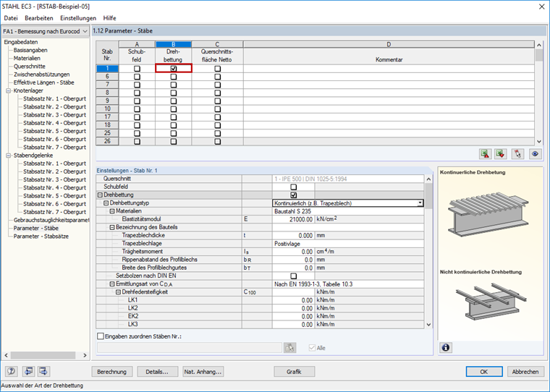550x392 pixels.
Task: Click the navigator horizontal scrollbar
Action: coord(46,355)
